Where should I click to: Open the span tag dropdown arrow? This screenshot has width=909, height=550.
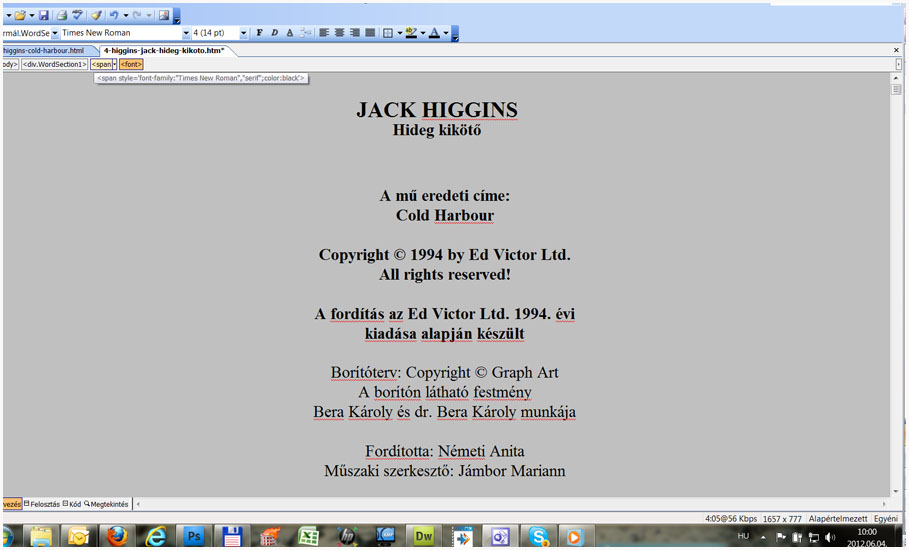pyautogui.click(x=114, y=64)
